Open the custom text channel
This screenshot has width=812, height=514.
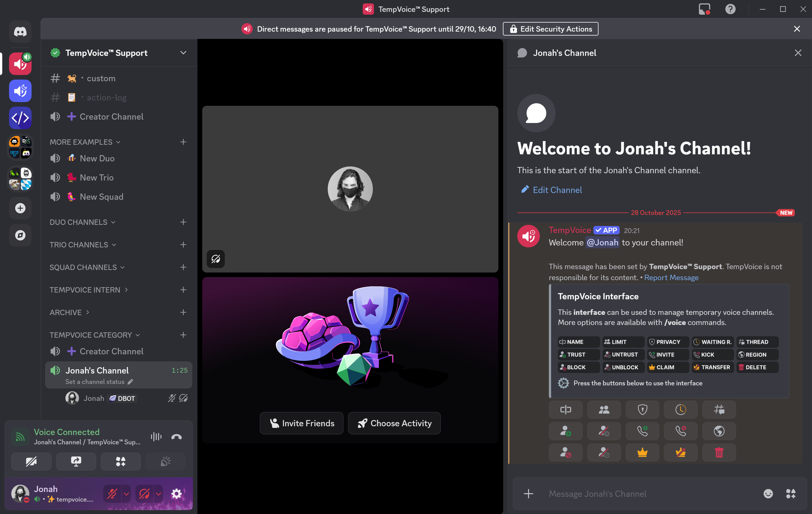(101, 78)
